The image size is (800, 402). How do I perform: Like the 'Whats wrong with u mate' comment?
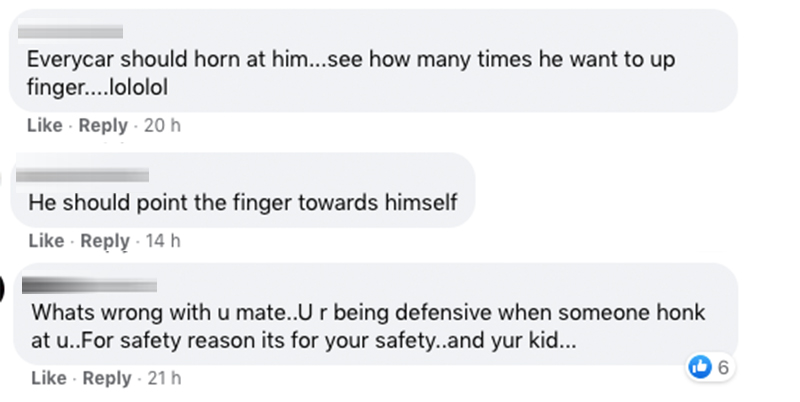pos(48,378)
